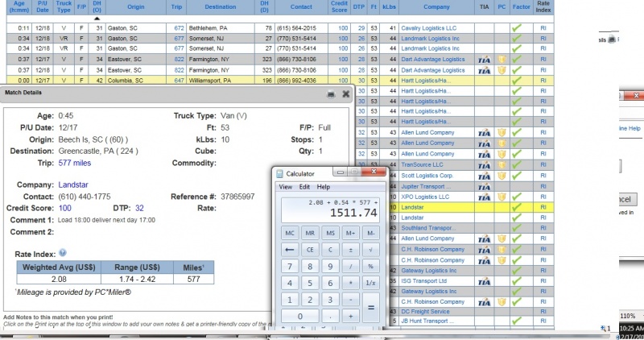This screenshot has width=644, height=340.
Task: Click the CE clear entry button
Action: 310,250
